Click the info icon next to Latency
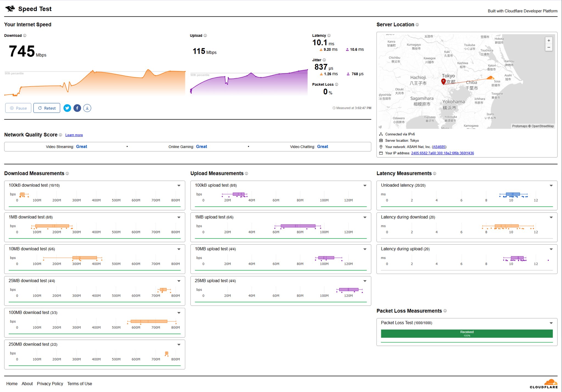The image size is (562, 392). (x=329, y=36)
